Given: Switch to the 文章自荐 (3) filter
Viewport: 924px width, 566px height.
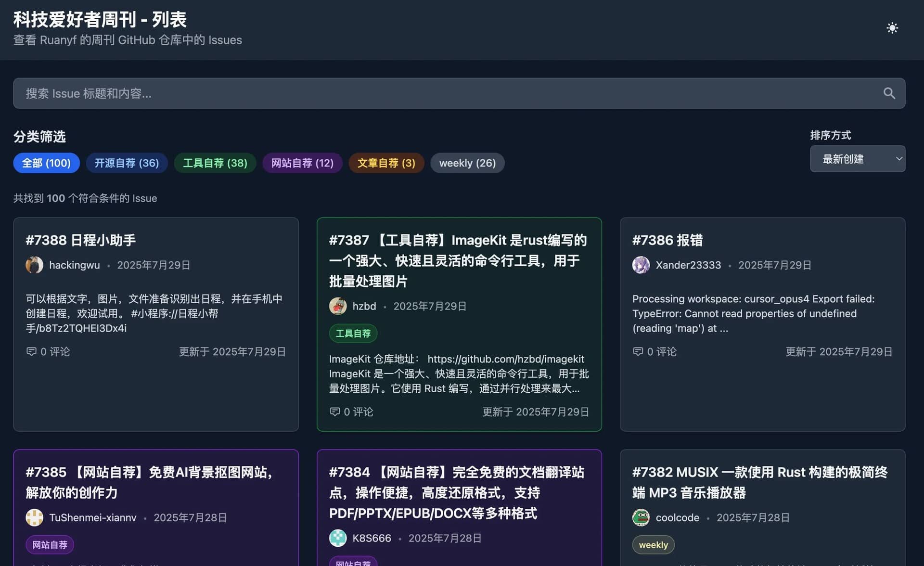Looking at the screenshot, I should pos(386,163).
